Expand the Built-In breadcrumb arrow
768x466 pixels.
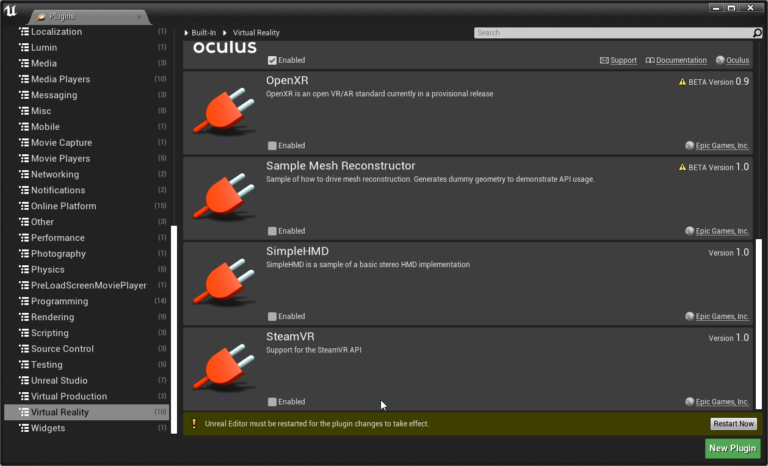[186, 33]
